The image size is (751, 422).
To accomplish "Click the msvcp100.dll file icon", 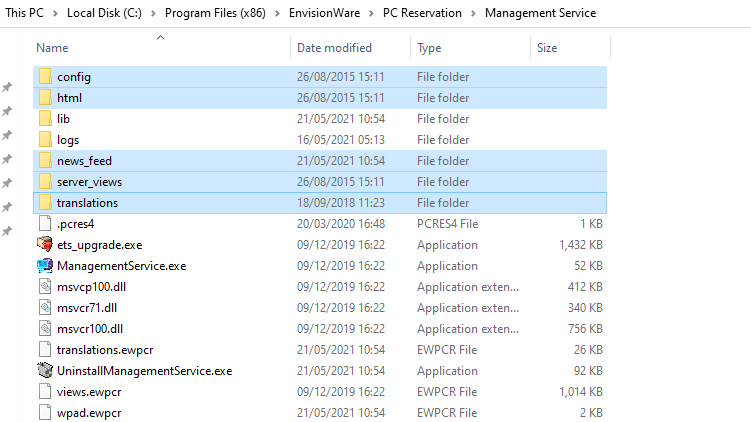I will [x=45, y=286].
